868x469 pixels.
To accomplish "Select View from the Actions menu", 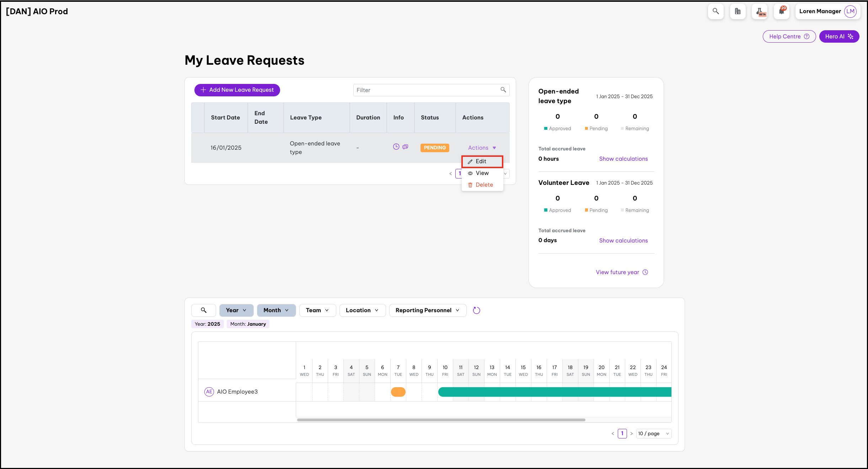I will pos(482,173).
